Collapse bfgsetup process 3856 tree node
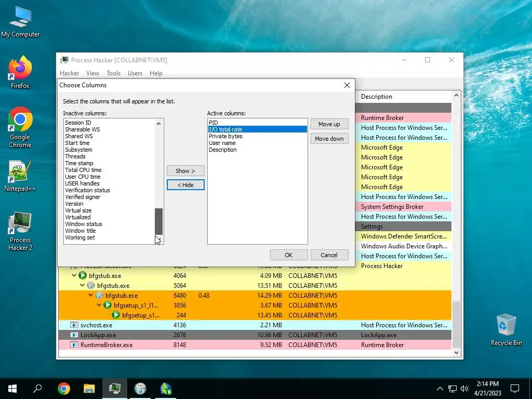Image resolution: width=532 pixels, height=399 pixels. 99,305
